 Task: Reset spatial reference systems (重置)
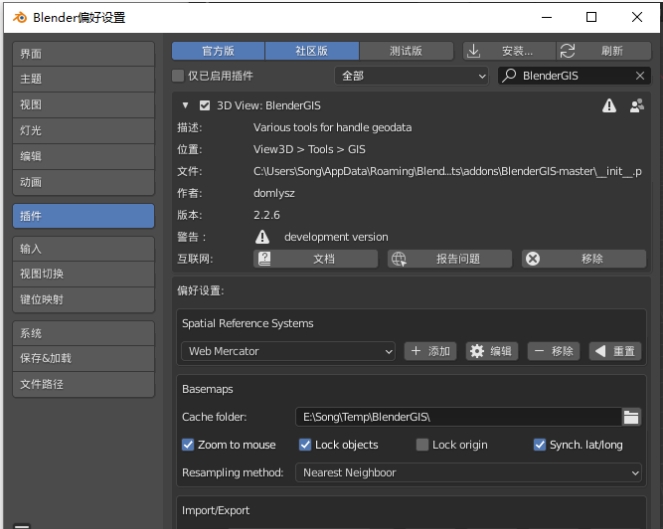click(x=615, y=351)
